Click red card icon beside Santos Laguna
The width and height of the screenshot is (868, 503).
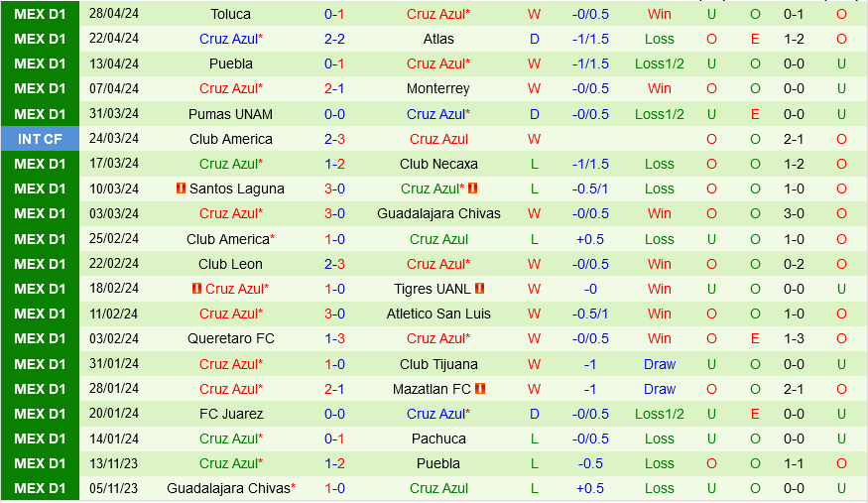click(181, 189)
